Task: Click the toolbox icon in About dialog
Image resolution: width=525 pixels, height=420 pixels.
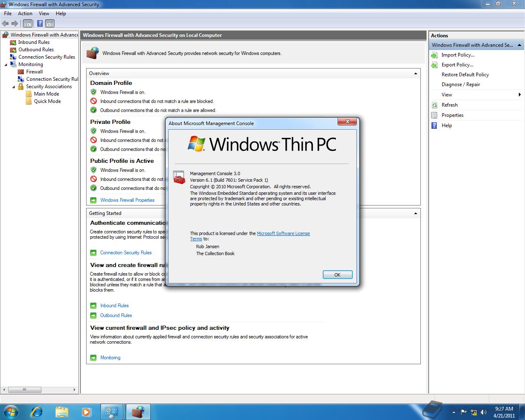Action: pos(179,178)
